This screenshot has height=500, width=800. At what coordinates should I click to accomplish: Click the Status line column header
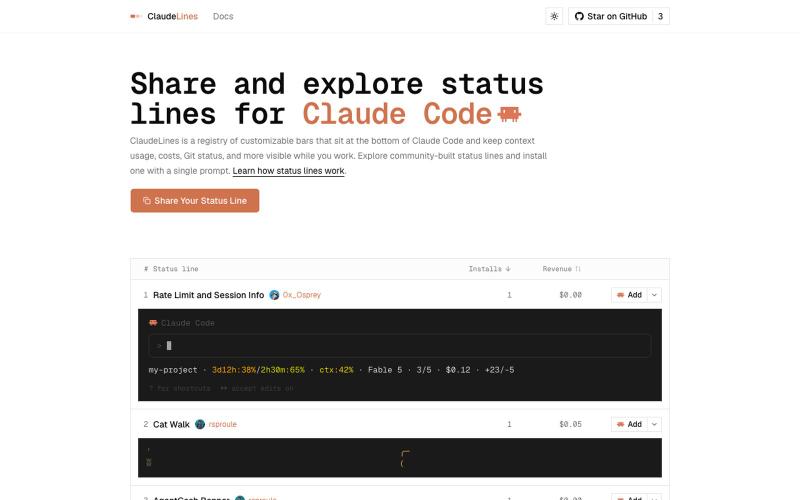coord(176,269)
